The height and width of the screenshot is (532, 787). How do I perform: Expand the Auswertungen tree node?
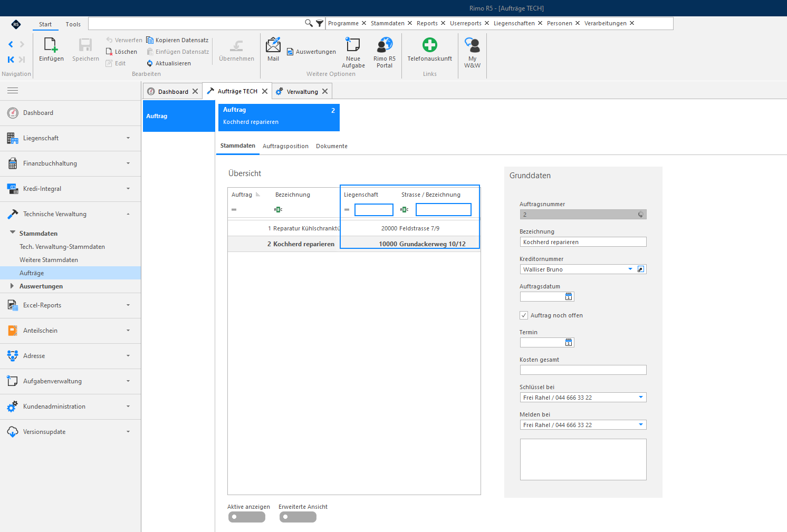pyautogui.click(x=12, y=286)
